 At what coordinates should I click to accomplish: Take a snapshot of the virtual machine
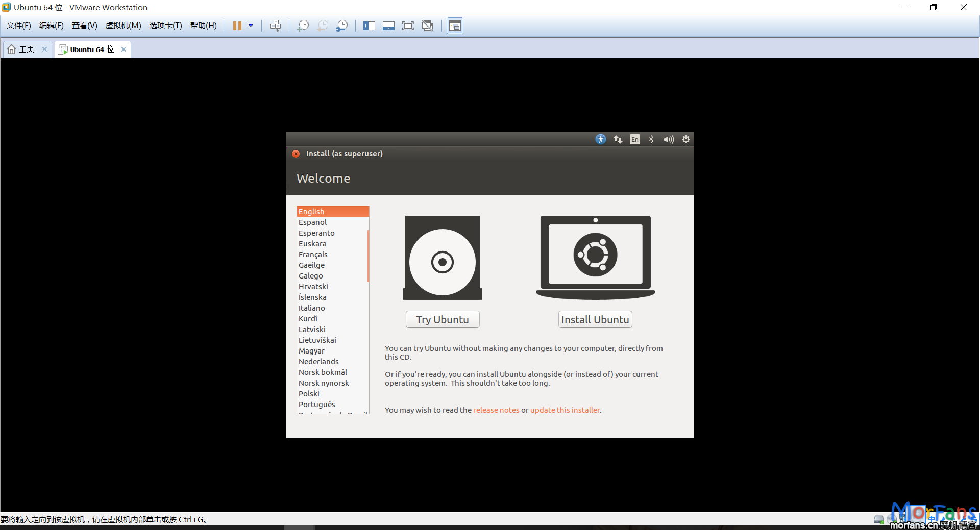click(303, 26)
